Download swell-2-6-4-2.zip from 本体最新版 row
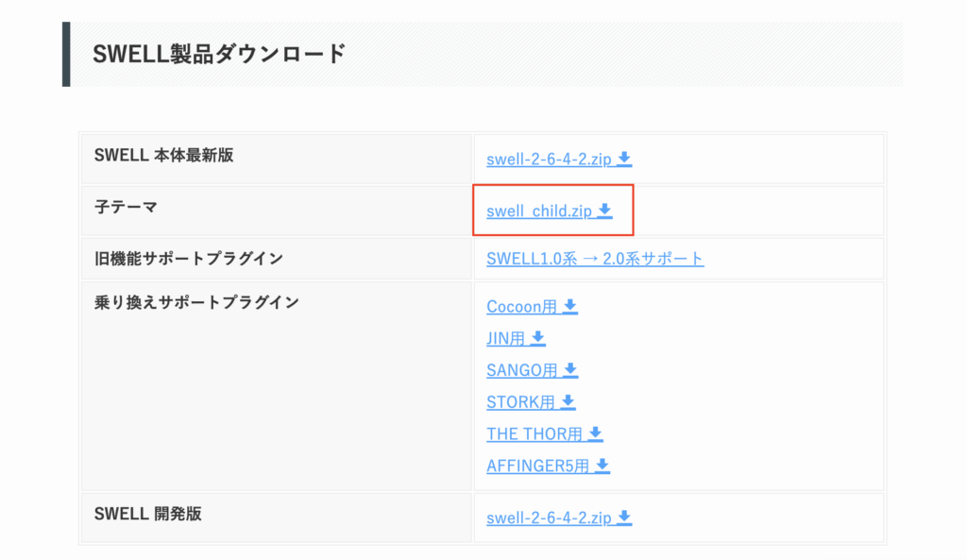967x560 pixels. point(550,159)
